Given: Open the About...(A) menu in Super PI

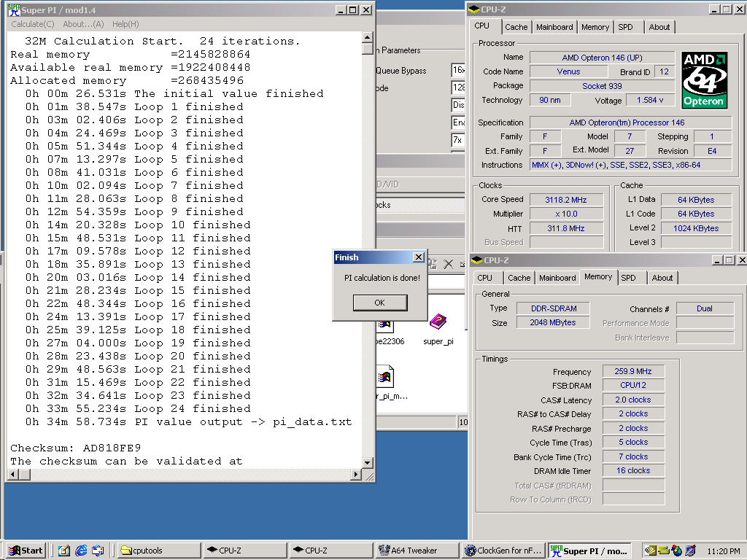Looking at the screenshot, I should pos(83,24).
